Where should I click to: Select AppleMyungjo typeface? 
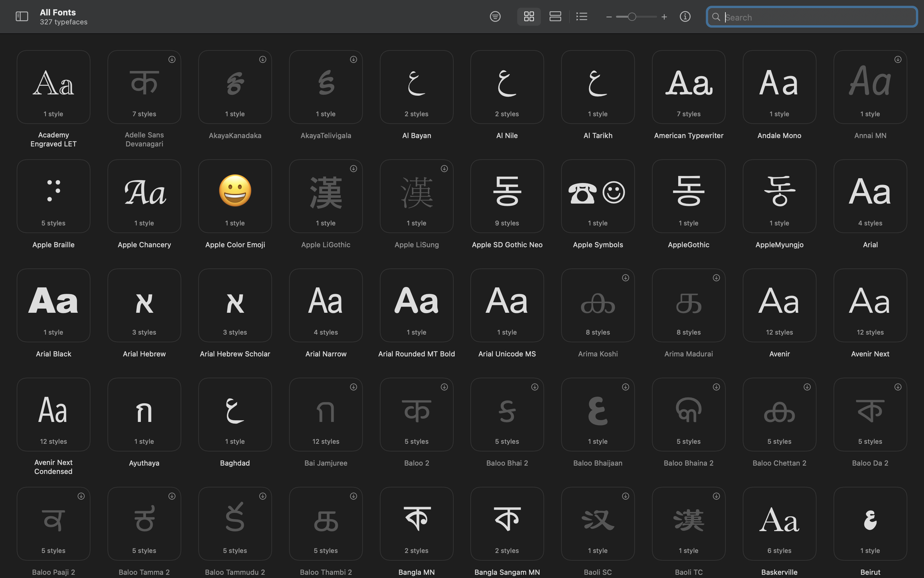779,196
